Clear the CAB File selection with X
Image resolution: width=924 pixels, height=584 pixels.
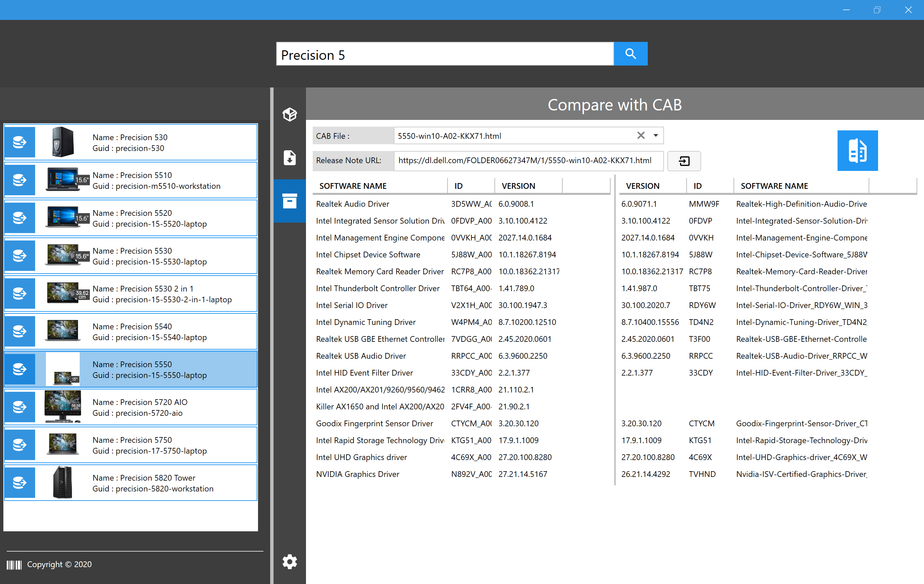pos(640,135)
